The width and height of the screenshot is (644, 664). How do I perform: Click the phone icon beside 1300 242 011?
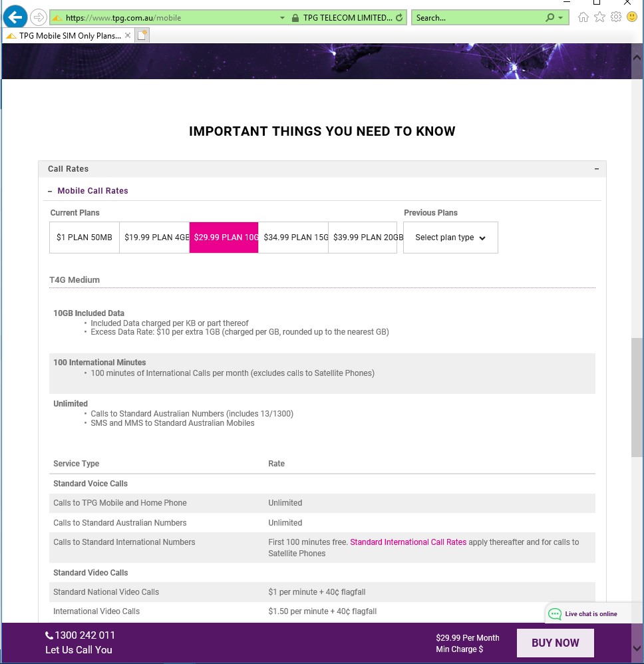click(49, 635)
